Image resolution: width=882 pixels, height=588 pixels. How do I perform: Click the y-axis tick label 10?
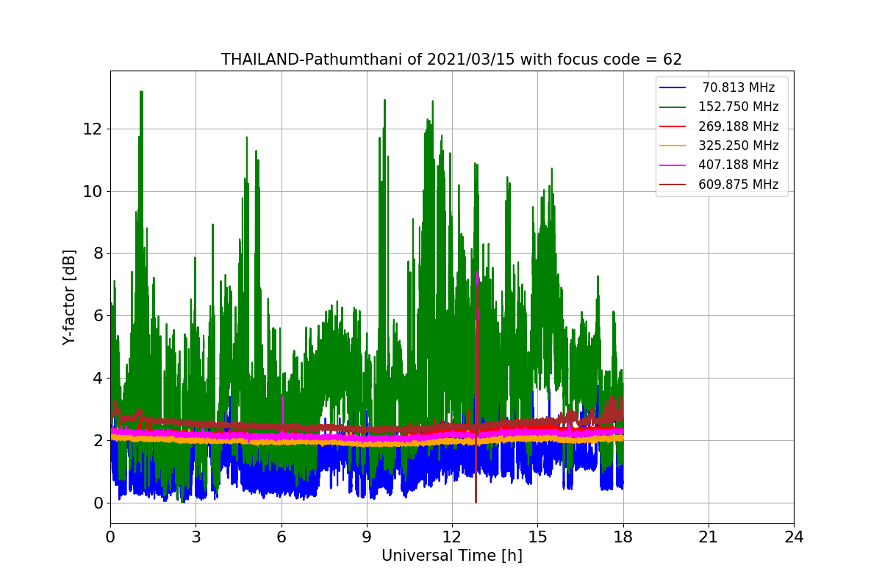click(x=93, y=191)
